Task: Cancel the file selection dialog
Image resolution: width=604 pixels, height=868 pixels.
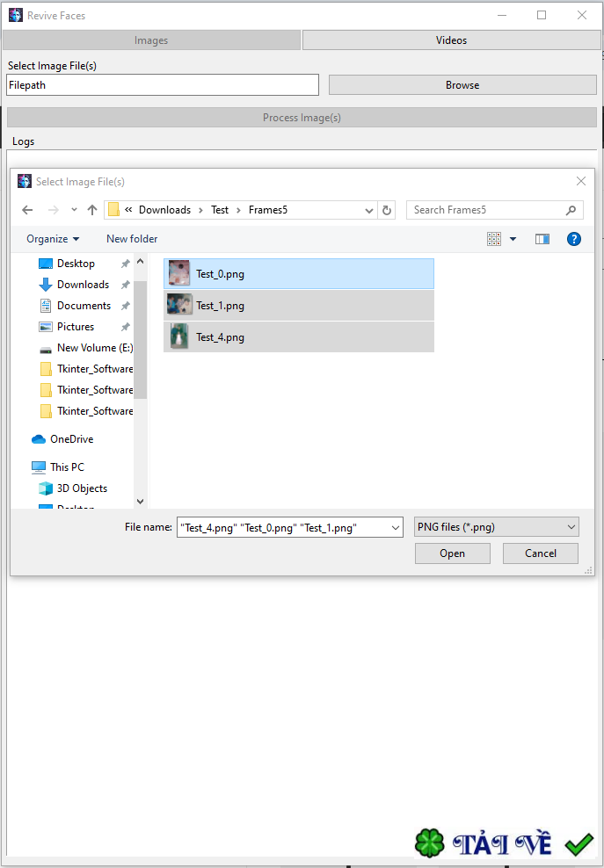Action: point(541,553)
